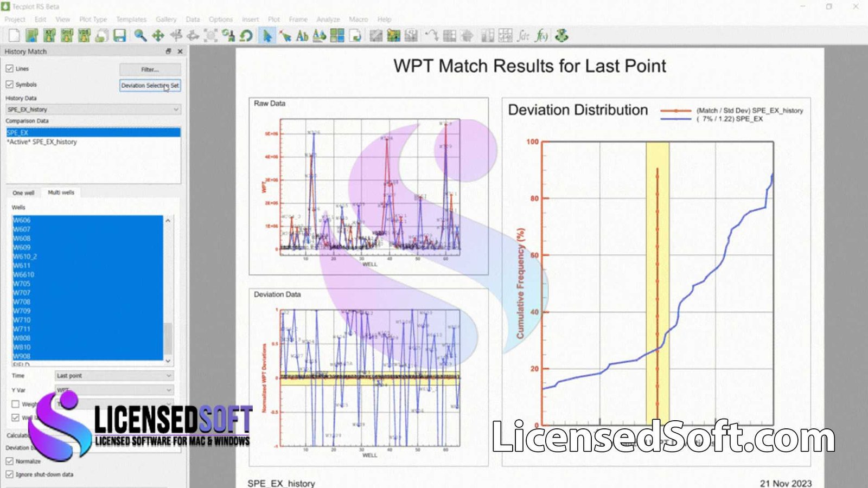Screen dimensions: 868x488
Task: Toggle the Normalize checkbox
Action: click(x=9, y=461)
